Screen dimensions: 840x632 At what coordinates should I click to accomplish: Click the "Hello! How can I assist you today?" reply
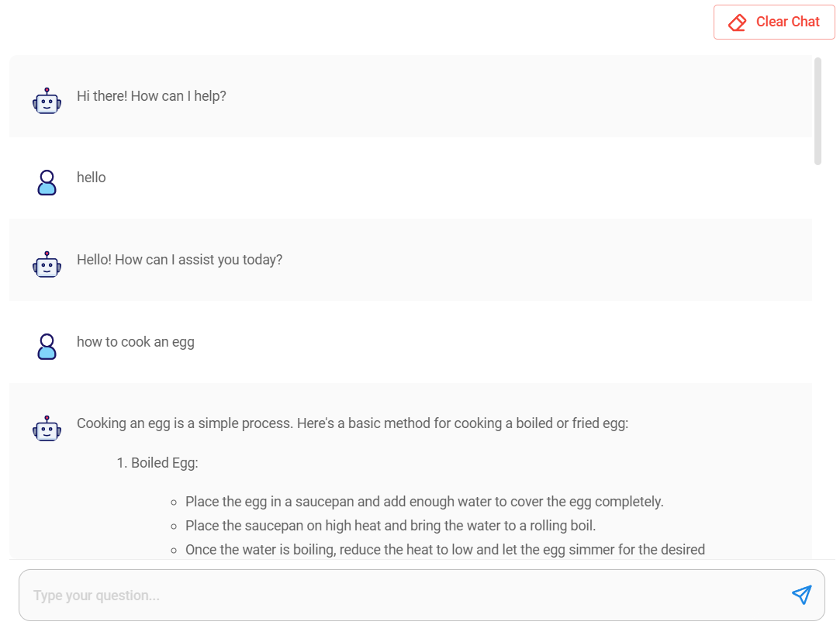179,260
